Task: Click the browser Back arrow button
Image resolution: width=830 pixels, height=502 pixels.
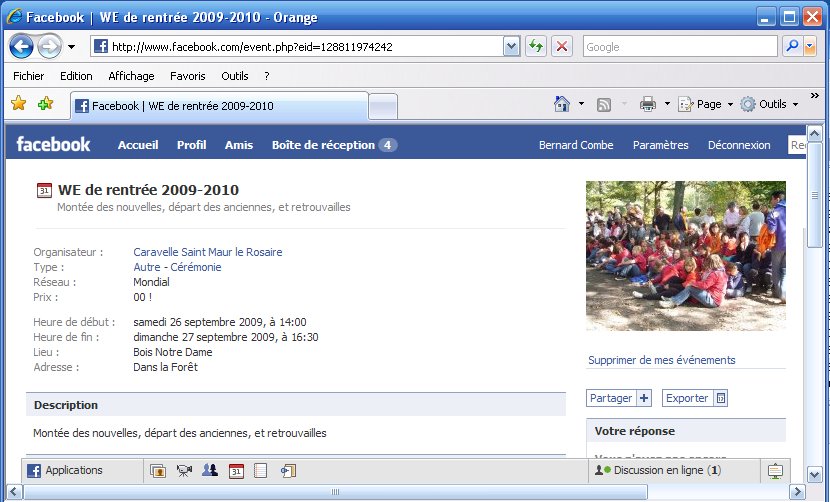Action: [x=22, y=47]
